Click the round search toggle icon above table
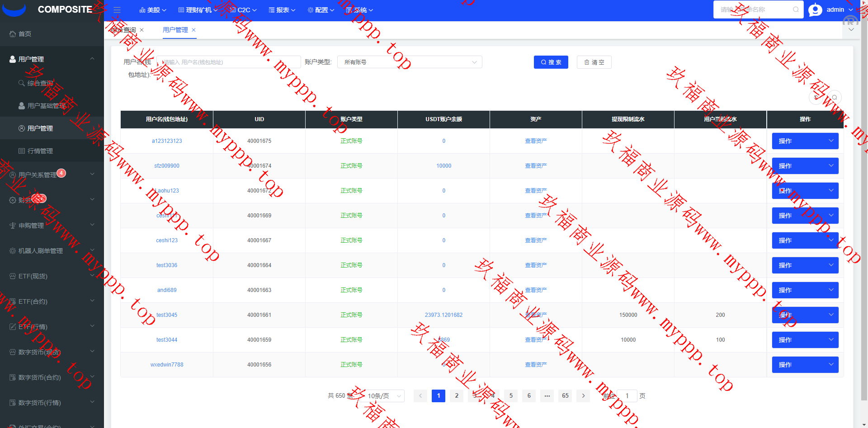Viewport: 868px width, 428px height. click(x=835, y=97)
